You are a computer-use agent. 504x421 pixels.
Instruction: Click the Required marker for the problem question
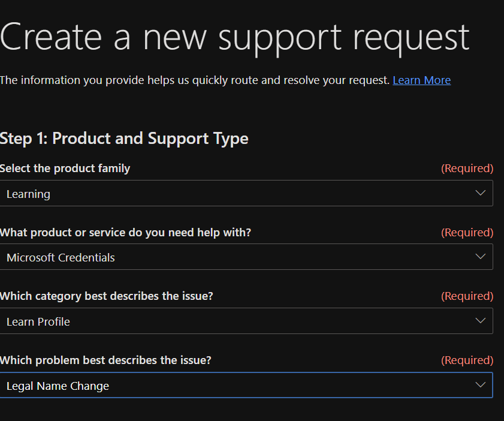467,360
